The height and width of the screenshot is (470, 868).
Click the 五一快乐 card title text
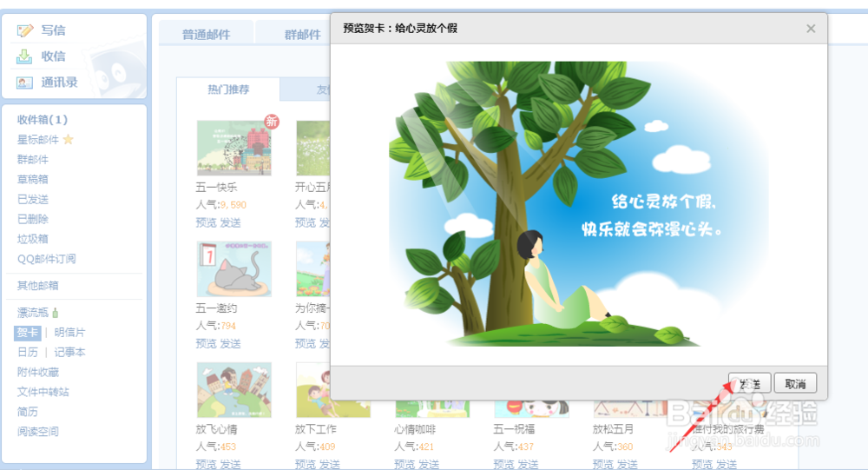[216, 188]
